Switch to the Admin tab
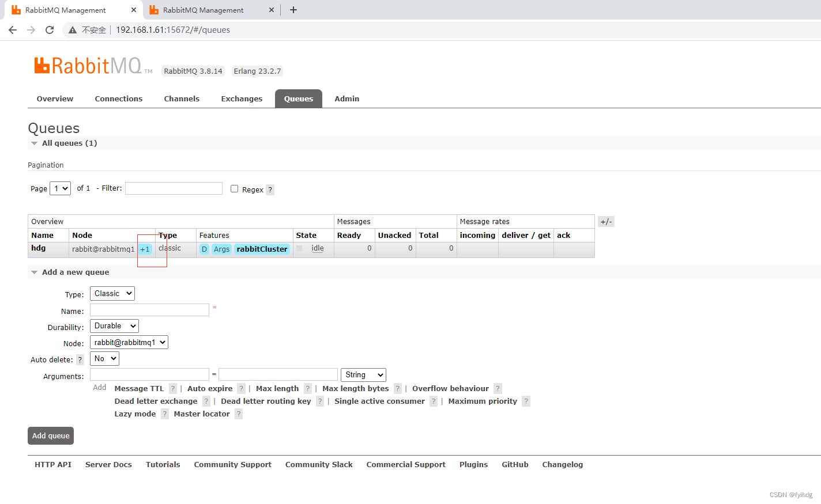This screenshot has height=504, width=821. tap(347, 99)
